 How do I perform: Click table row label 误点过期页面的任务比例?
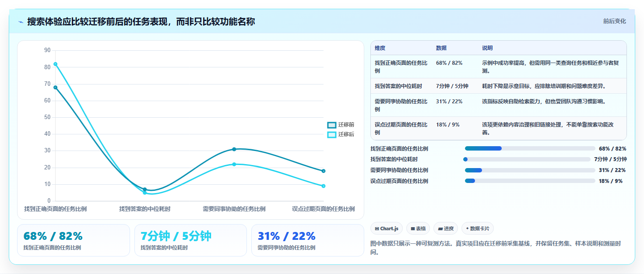pyautogui.click(x=401, y=128)
